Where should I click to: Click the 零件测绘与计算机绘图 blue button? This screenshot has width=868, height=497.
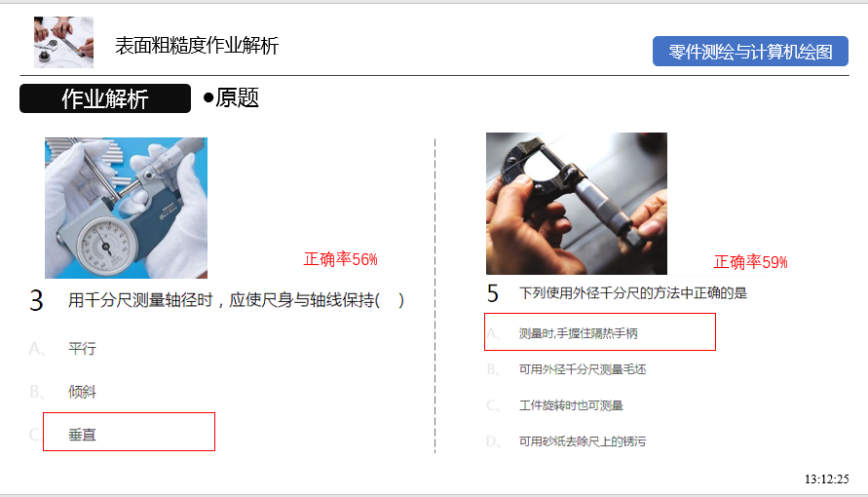tap(750, 52)
